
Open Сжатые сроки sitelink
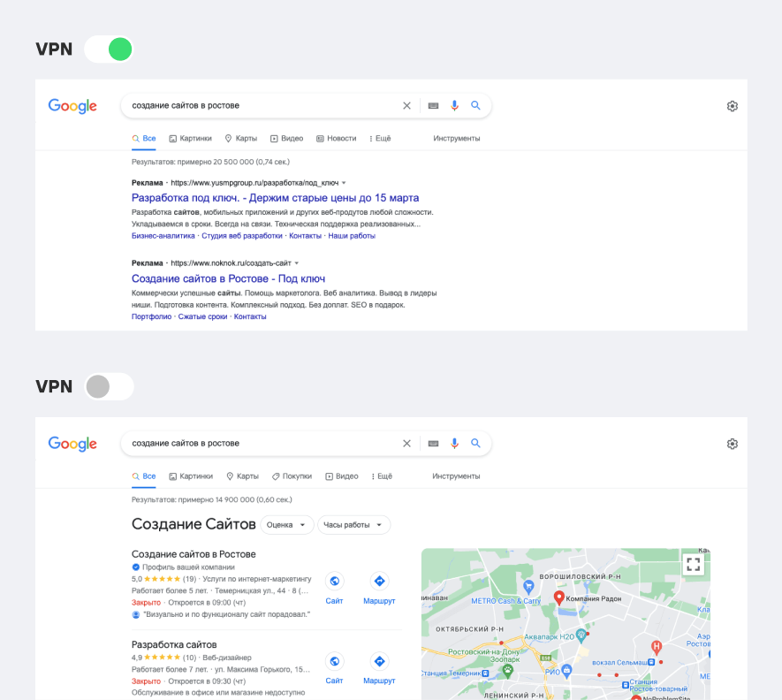coord(202,316)
